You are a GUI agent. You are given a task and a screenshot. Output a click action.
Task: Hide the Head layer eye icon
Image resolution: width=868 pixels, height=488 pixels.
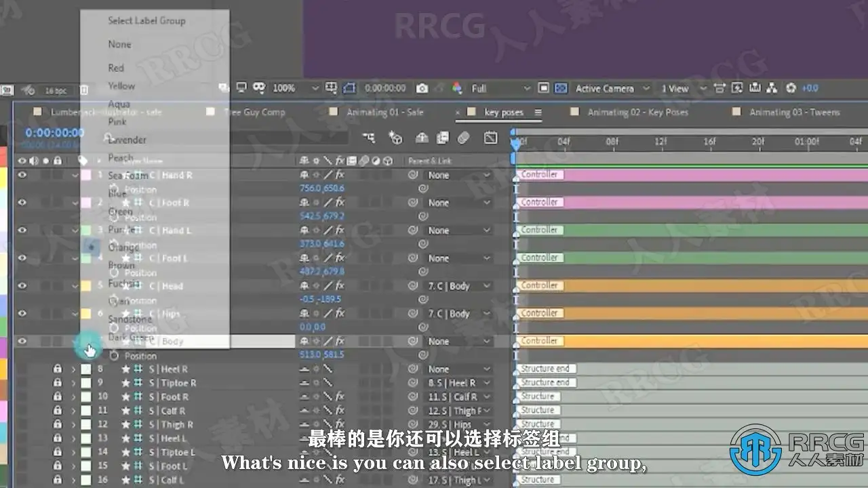[x=22, y=286]
